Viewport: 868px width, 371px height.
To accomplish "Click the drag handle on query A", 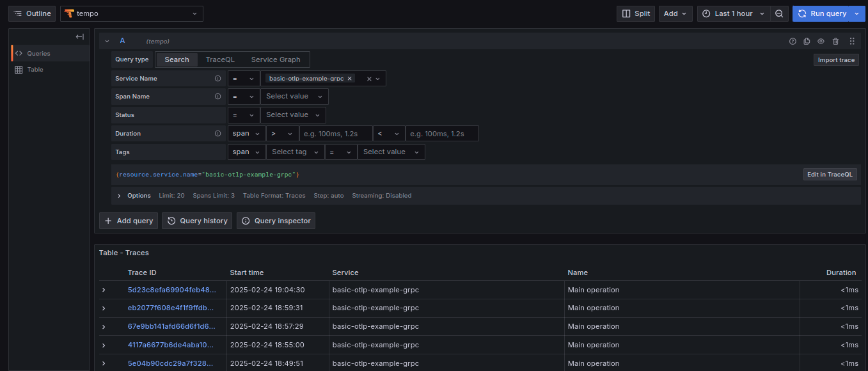I will [851, 41].
